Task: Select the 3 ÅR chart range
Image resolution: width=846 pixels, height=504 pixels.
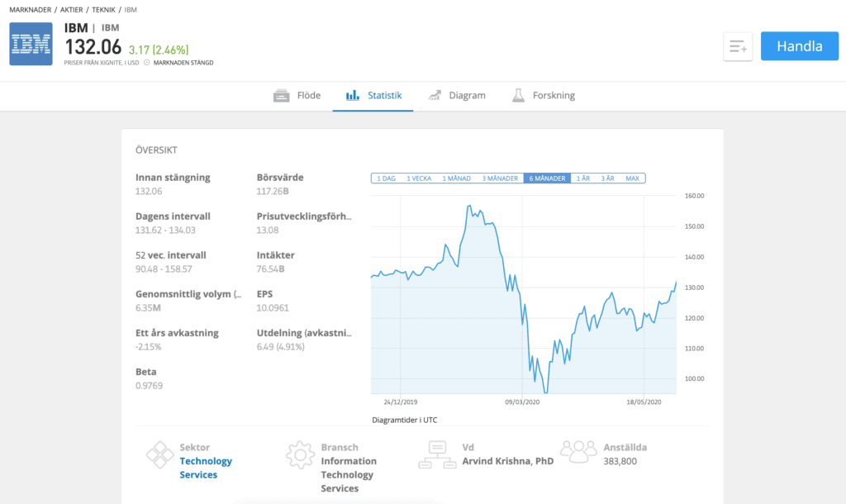Action: [x=607, y=178]
